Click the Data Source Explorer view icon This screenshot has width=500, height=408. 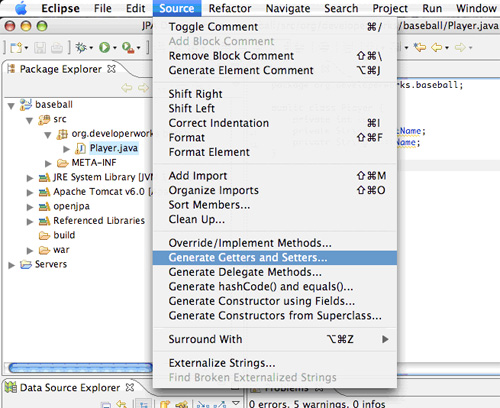click(x=11, y=387)
